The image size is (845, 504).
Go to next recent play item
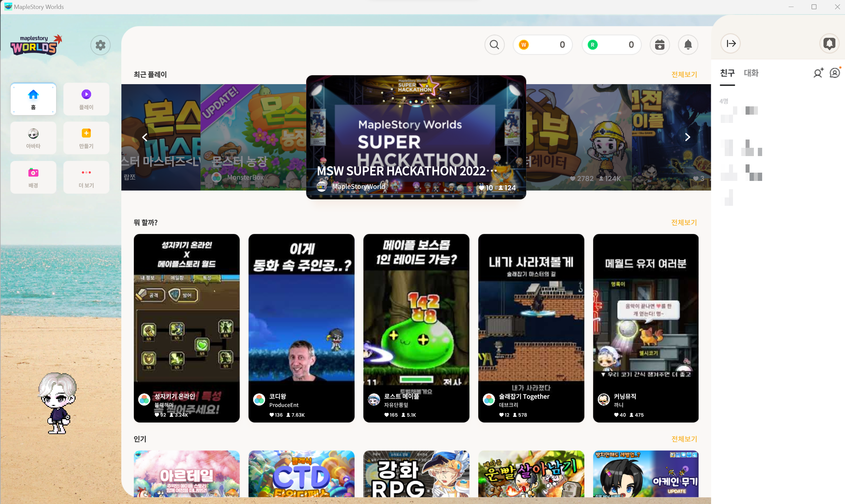click(x=687, y=137)
